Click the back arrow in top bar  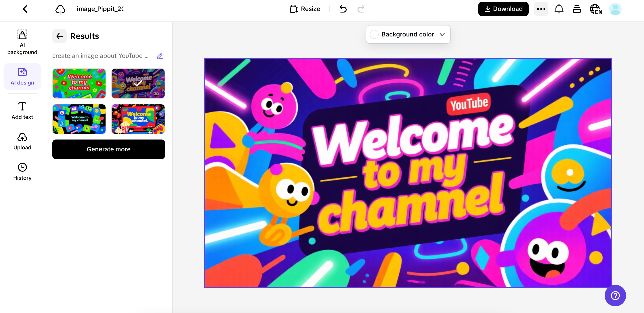tap(25, 9)
